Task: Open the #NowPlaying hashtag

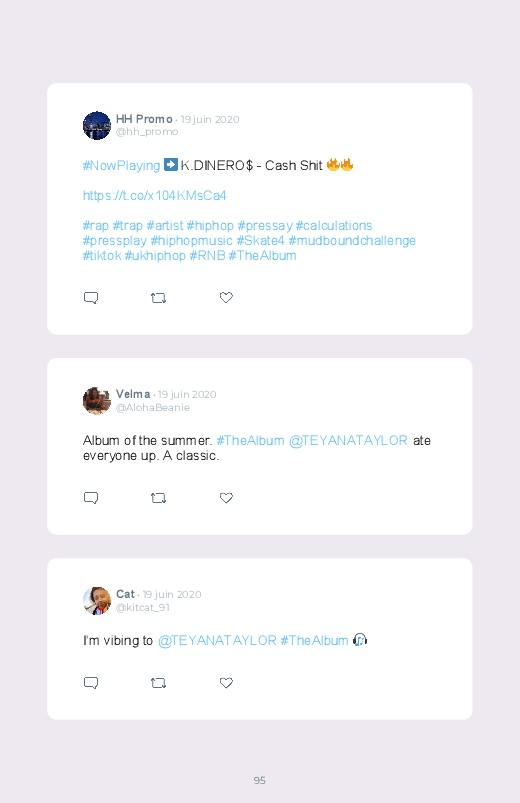Action: (x=121, y=165)
